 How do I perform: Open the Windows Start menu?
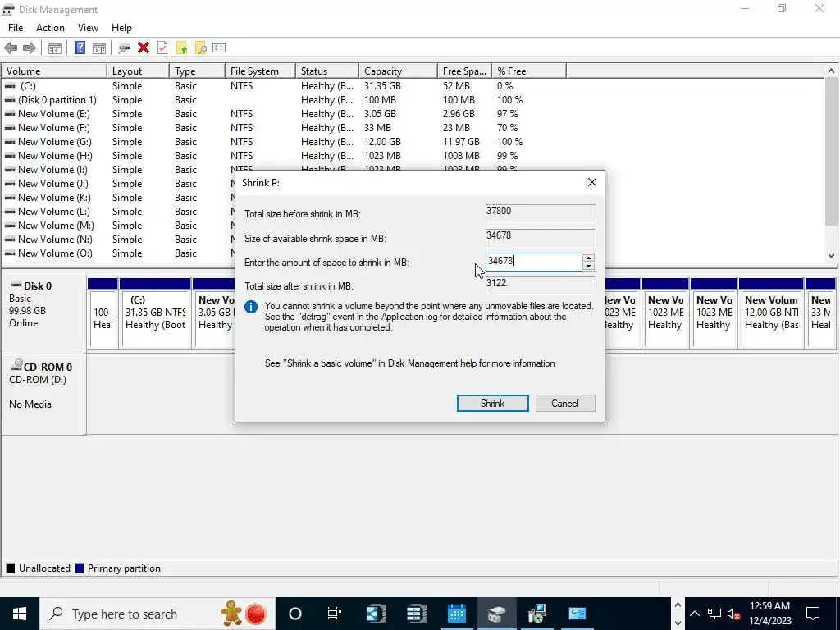[20, 614]
